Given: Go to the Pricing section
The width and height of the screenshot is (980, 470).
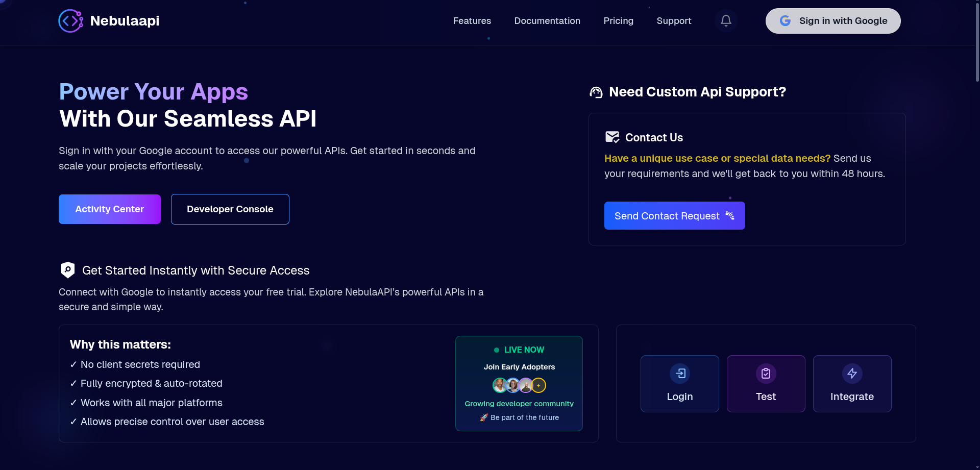Looking at the screenshot, I should click(x=618, y=21).
